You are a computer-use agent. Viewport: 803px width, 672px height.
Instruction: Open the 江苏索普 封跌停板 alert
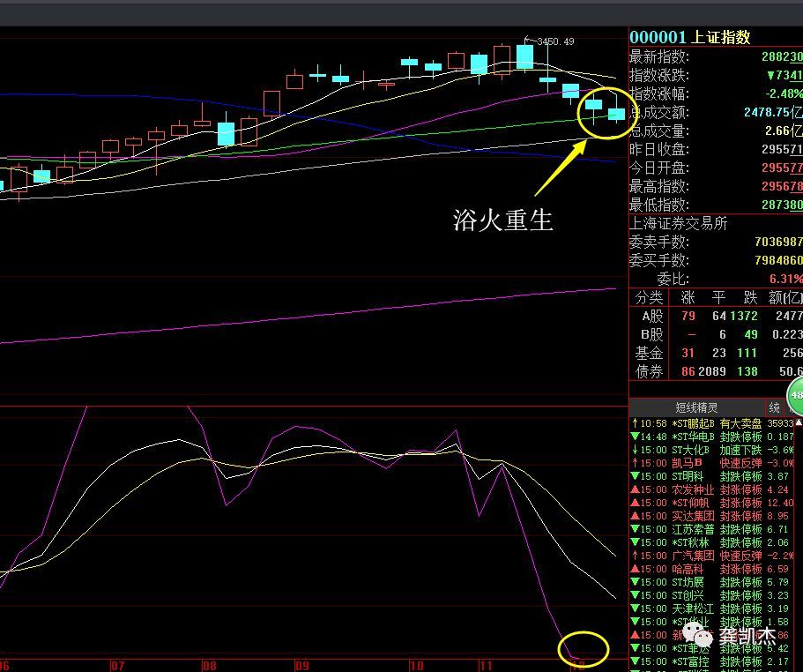(x=712, y=529)
